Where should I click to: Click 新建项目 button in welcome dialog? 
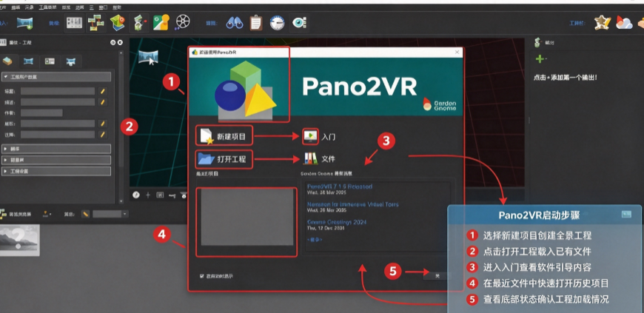click(224, 136)
